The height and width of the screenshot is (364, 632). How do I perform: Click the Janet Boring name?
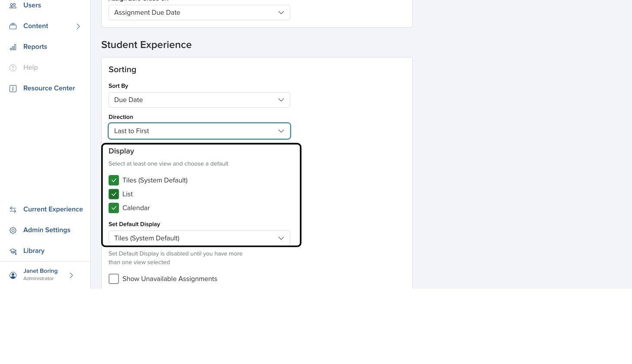pyautogui.click(x=40, y=271)
